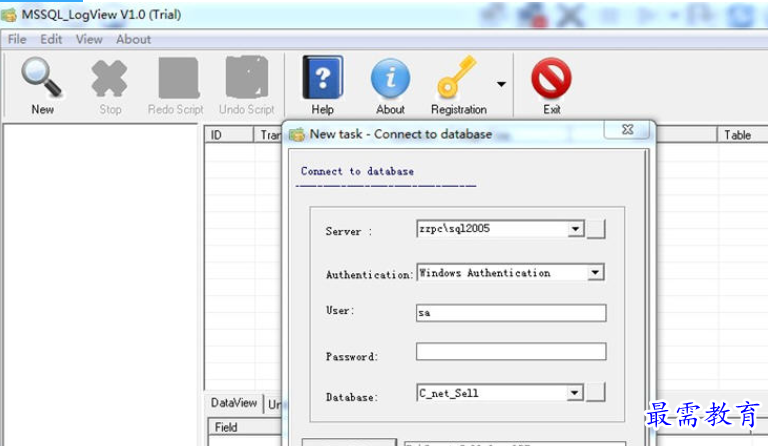This screenshot has width=768, height=446.
Task: Open the Edit menu
Action: (51, 39)
